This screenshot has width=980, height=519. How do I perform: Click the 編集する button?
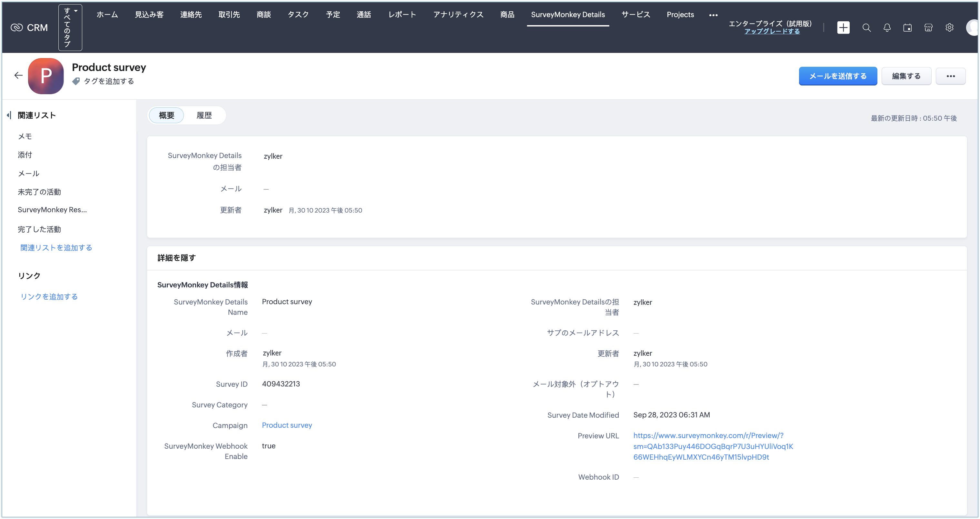[906, 76]
